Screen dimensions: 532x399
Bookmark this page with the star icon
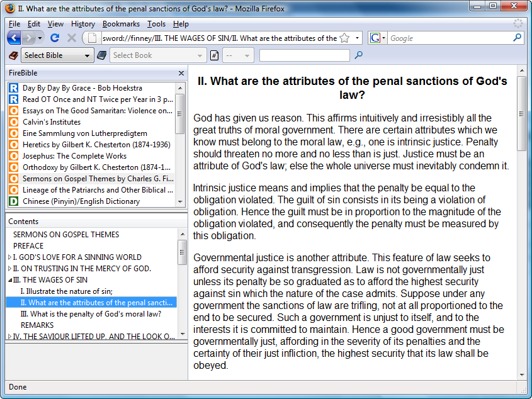pos(344,38)
